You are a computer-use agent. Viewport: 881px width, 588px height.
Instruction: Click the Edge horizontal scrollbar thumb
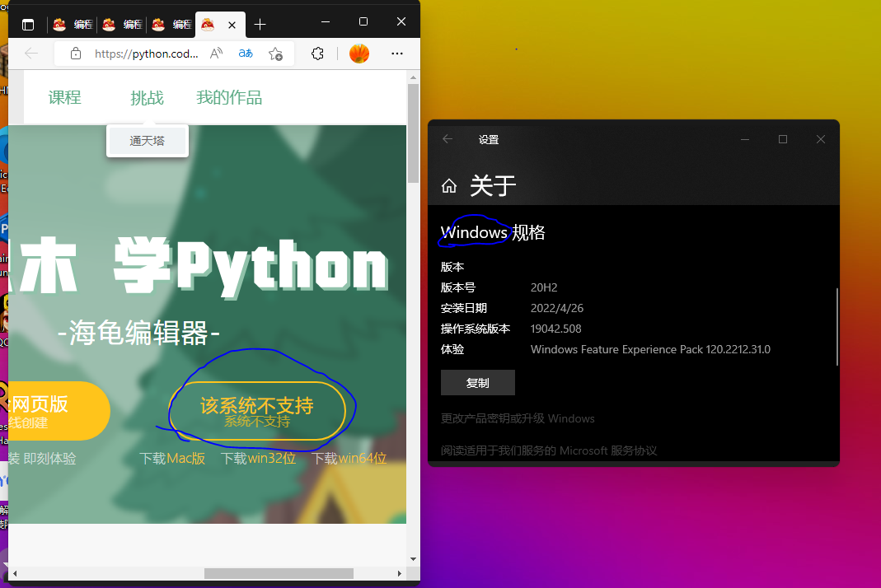pyautogui.click(x=279, y=573)
